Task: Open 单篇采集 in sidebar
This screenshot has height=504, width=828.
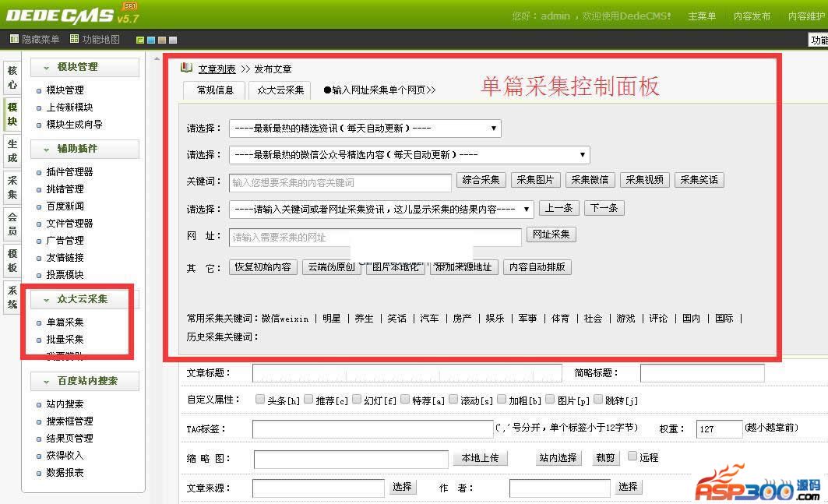Action: (65, 322)
